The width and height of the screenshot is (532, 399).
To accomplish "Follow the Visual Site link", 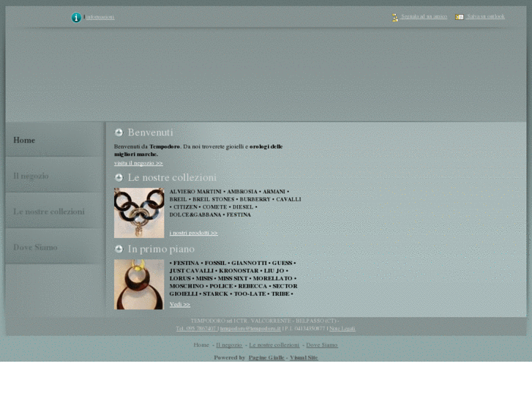I will [304, 357].
